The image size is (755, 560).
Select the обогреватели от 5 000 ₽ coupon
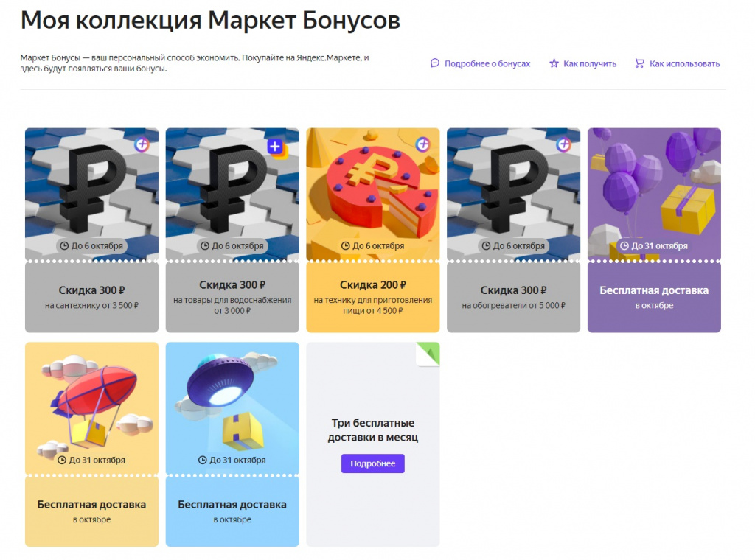pos(513,230)
